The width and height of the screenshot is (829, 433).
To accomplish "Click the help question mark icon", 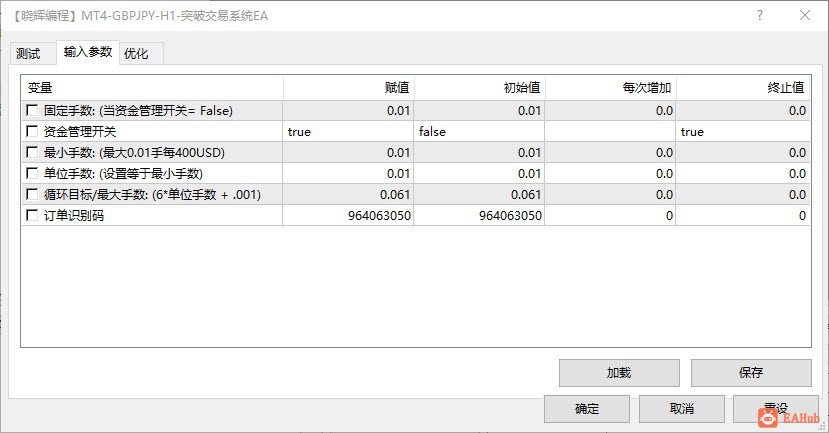I will click(760, 15).
